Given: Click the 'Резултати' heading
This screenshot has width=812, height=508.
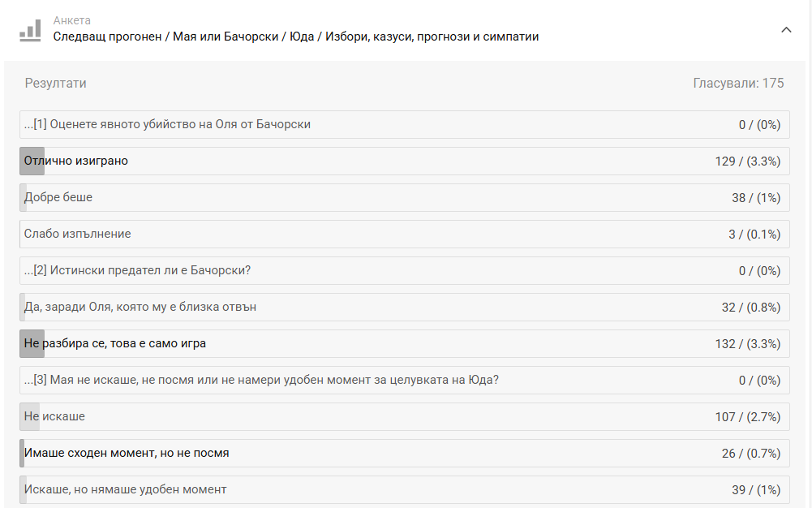Looking at the screenshot, I should (x=56, y=84).
